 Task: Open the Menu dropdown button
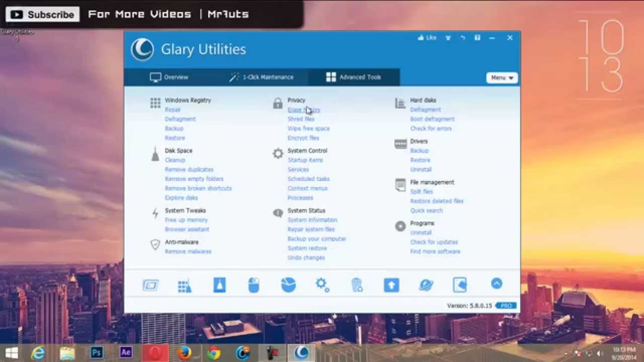click(502, 78)
